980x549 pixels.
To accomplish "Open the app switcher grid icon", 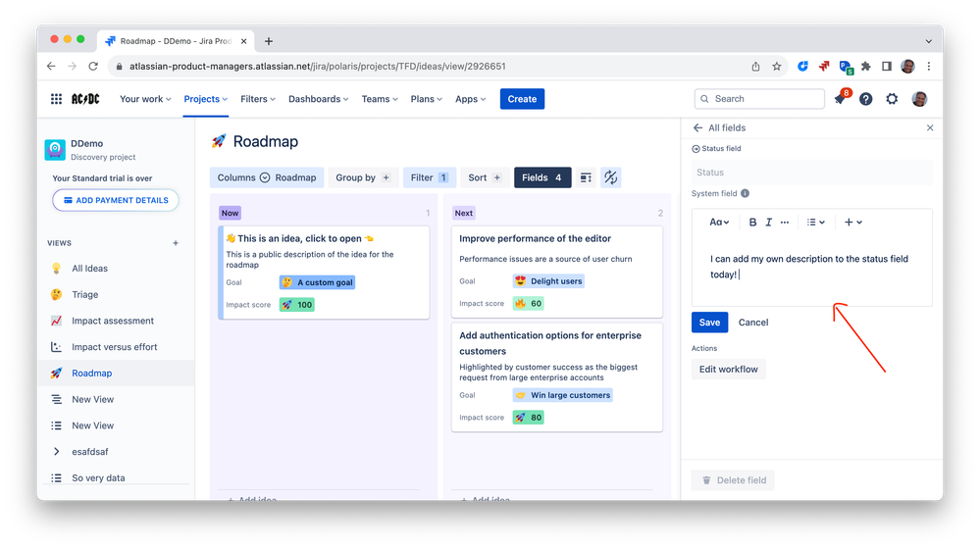I will 56,99.
